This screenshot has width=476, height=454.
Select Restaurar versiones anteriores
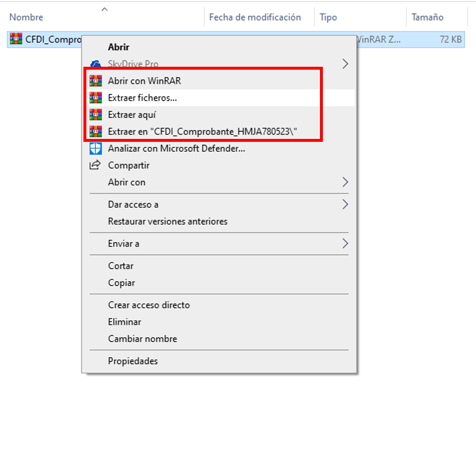(167, 221)
